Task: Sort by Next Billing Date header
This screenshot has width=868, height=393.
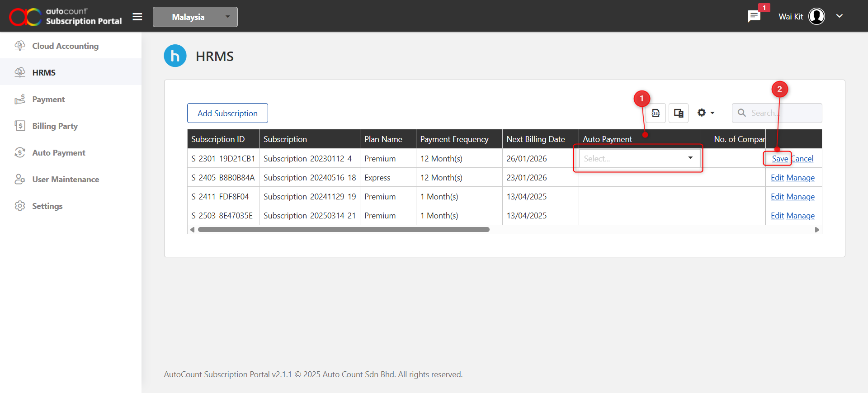Action: [541, 139]
